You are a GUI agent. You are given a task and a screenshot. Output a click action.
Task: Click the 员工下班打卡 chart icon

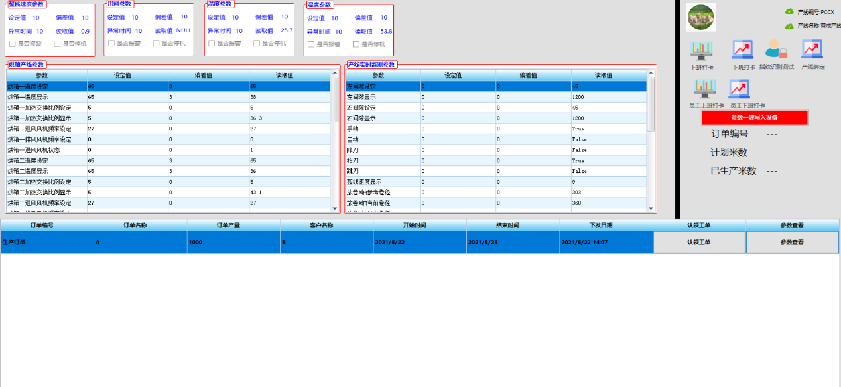pos(739,88)
